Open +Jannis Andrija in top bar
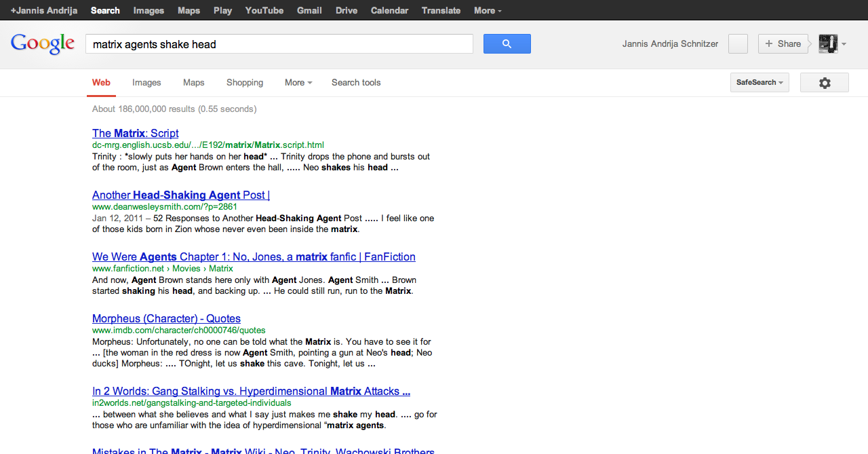868x454 pixels. tap(43, 10)
